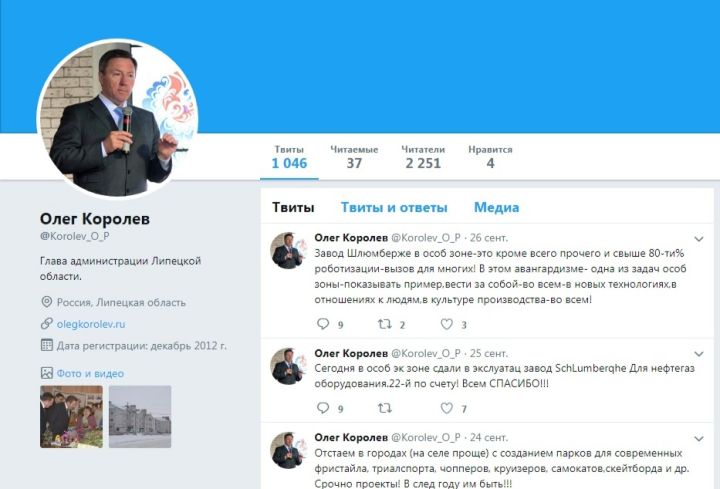Like the 25 сент. tweet
Viewport: 720px width, 489px height.
coord(447,408)
